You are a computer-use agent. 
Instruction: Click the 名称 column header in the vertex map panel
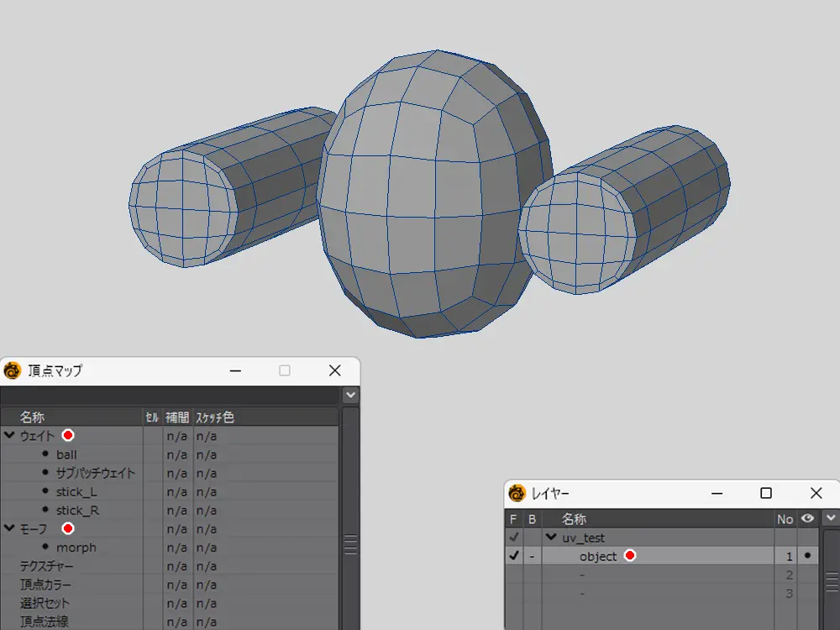click(32, 417)
